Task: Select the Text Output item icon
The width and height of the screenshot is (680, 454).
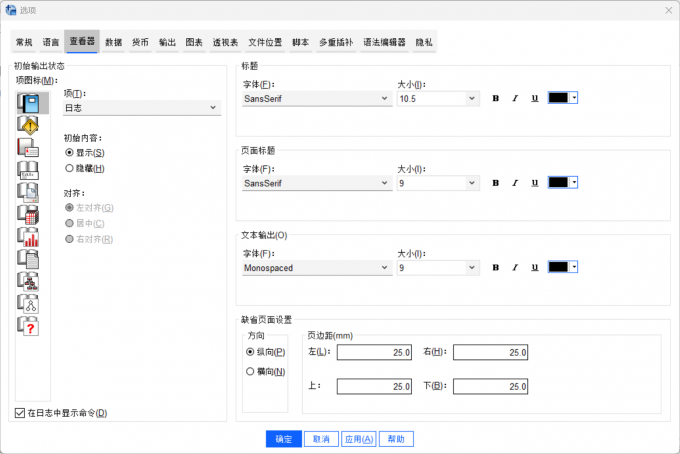Action: pos(28,260)
